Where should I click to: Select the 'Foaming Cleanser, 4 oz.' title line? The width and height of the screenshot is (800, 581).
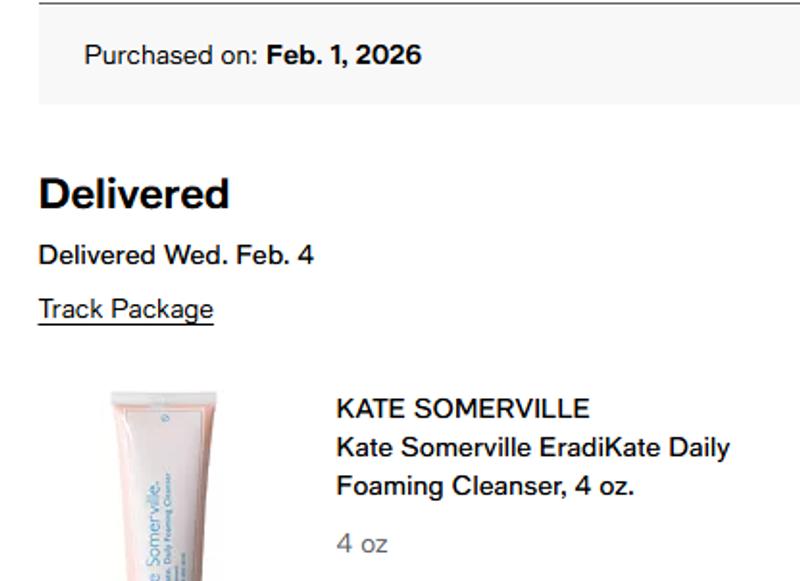pos(485,486)
